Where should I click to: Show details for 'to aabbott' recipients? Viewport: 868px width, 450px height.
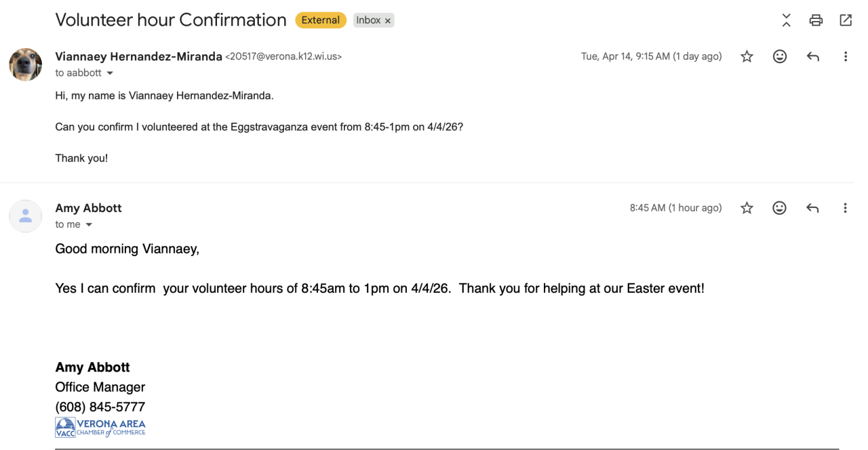pos(110,73)
